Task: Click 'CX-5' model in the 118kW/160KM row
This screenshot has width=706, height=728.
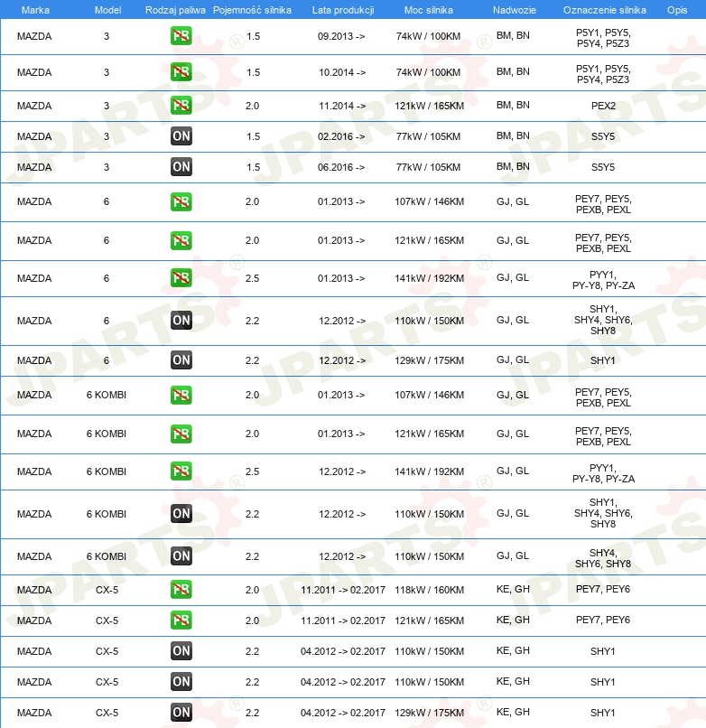Action: point(107,590)
